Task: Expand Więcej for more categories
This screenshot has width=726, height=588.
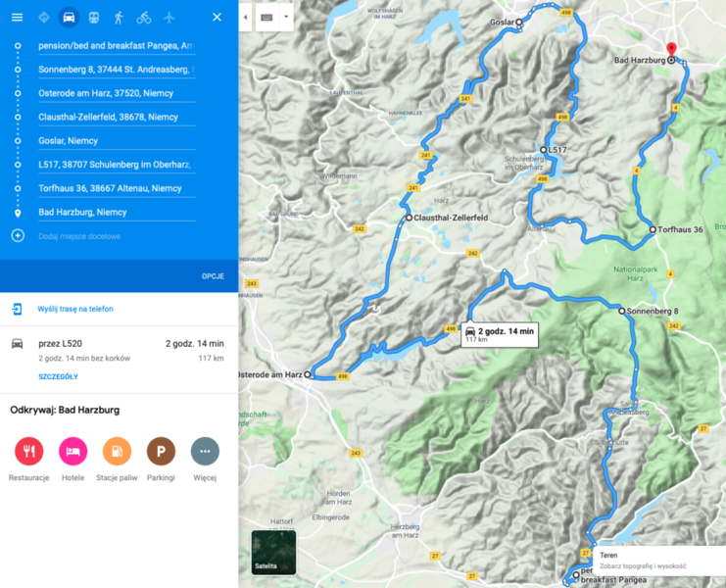Action: coord(205,452)
